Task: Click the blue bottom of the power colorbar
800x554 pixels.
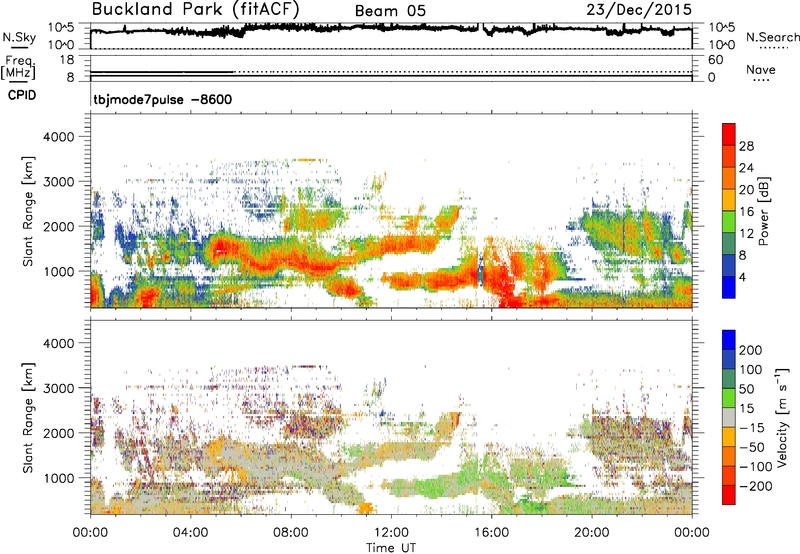Action: tap(729, 287)
